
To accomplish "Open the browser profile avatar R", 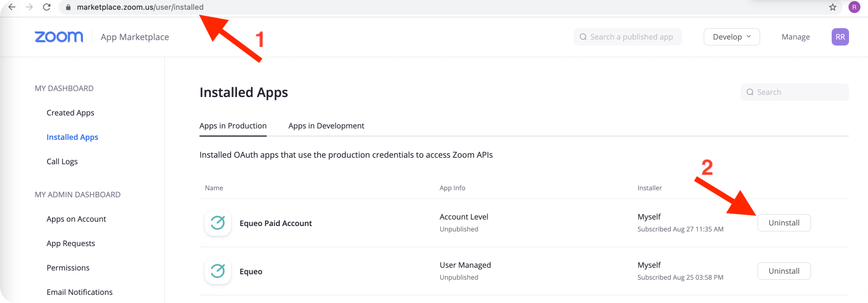I will [854, 7].
